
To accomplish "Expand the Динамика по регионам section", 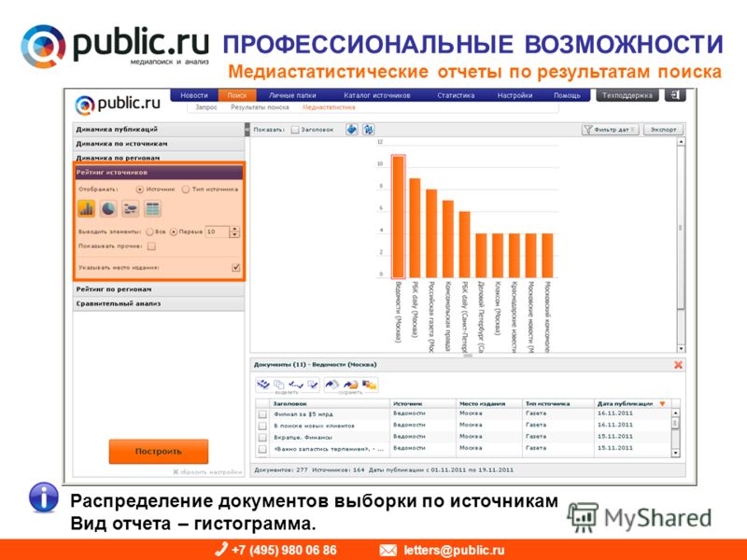I will (159, 157).
